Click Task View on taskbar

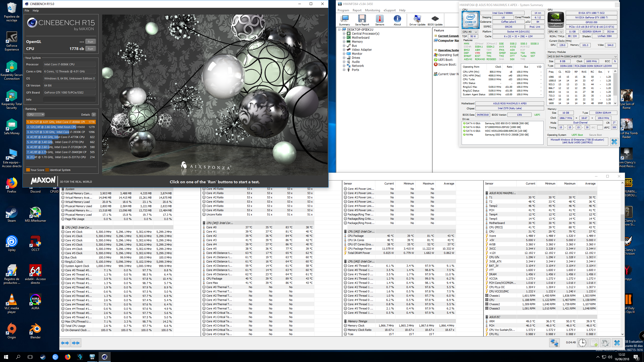tap(30, 357)
